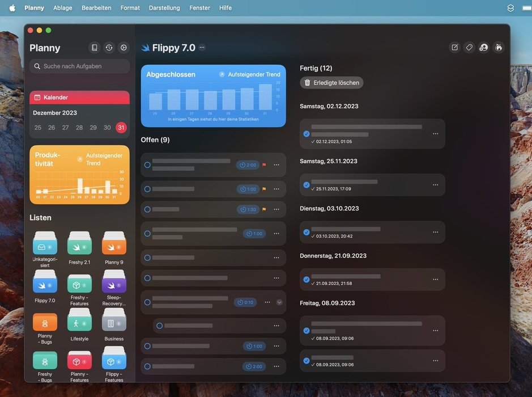
Task: Complete the task with the 1:30 timer
Action: pyautogui.click(x=147, y=209)
